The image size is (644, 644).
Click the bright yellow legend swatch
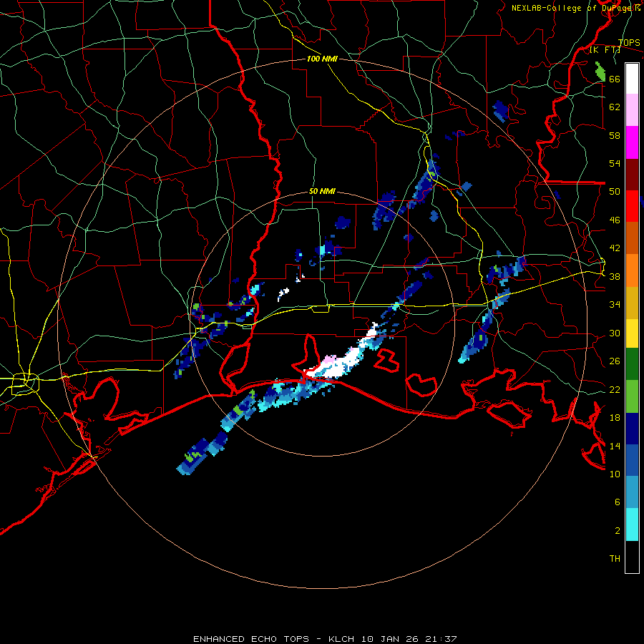(632, 333)
